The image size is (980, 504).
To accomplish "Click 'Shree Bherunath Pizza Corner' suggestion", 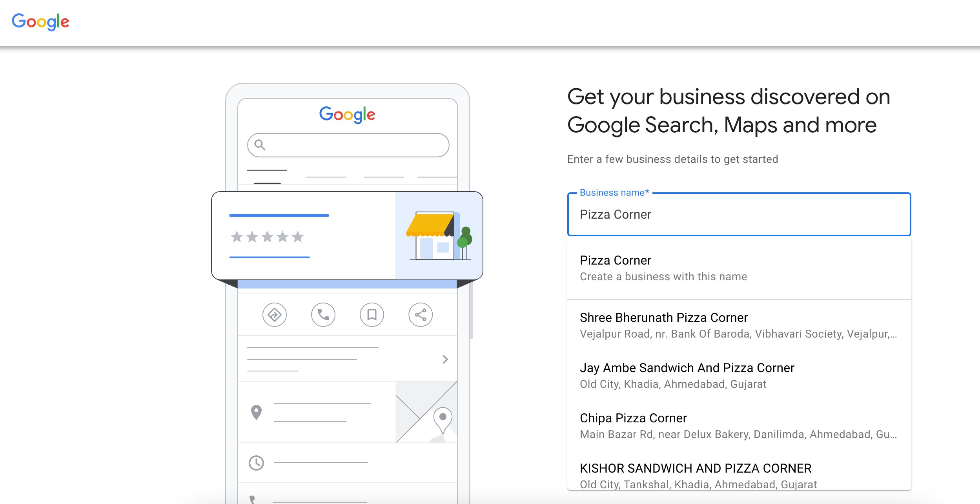I will [739, 325].
